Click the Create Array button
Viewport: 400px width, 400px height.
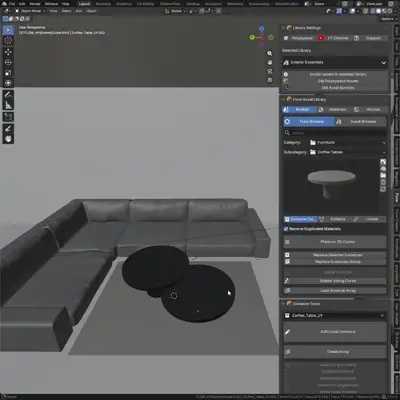point(335,352)
